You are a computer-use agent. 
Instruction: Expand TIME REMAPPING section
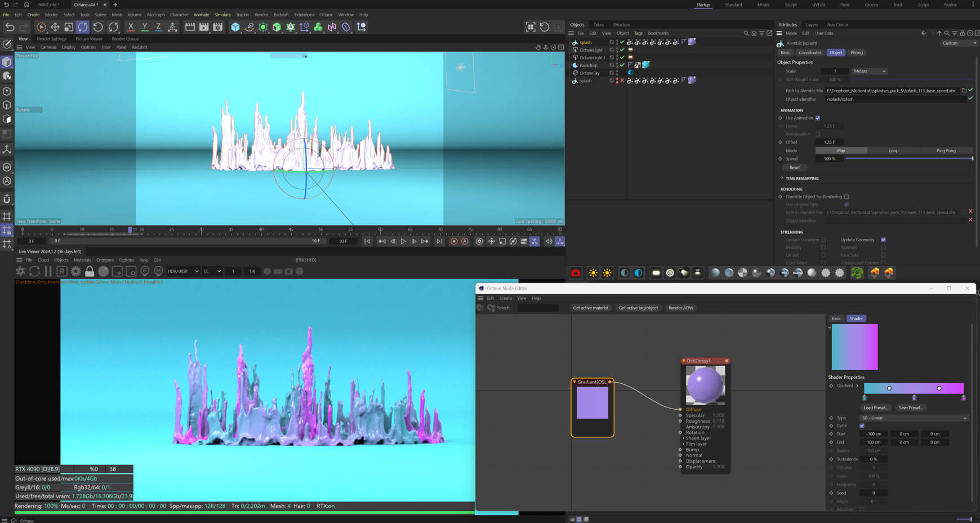782,178
